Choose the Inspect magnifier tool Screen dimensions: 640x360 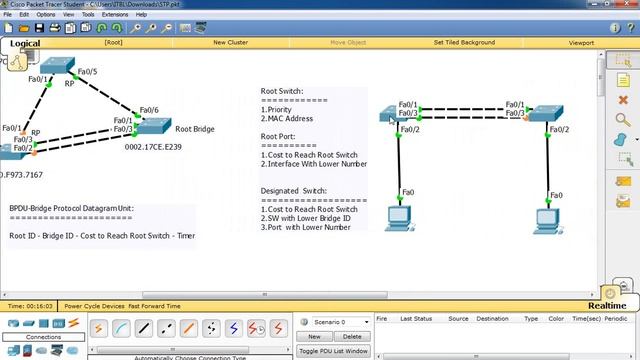click(623, 120)
